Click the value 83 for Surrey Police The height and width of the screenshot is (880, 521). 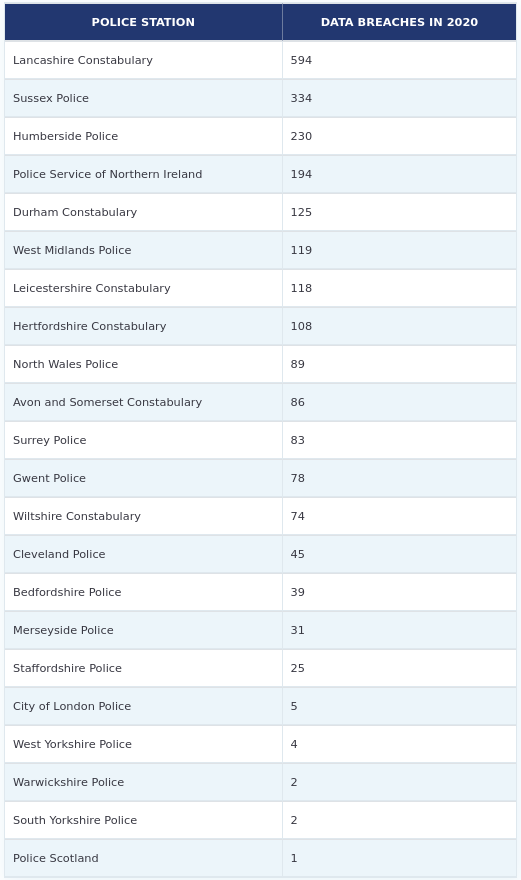coord(298,441)
